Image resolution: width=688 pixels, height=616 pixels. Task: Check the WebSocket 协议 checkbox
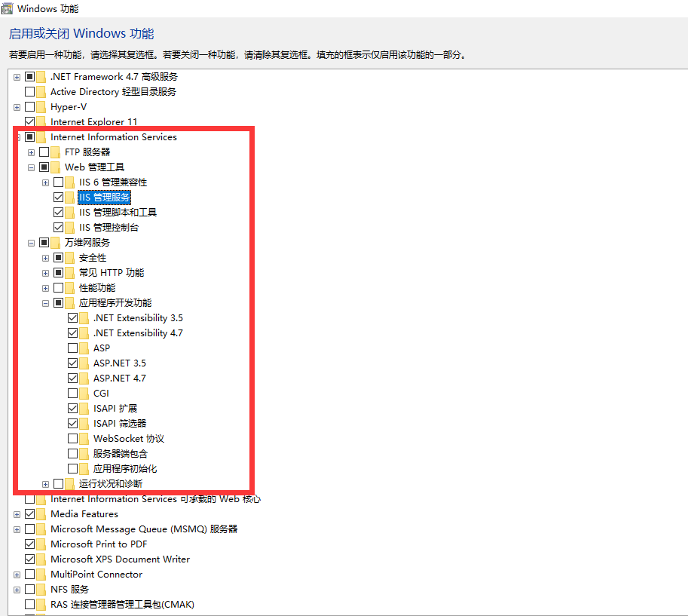73,439
